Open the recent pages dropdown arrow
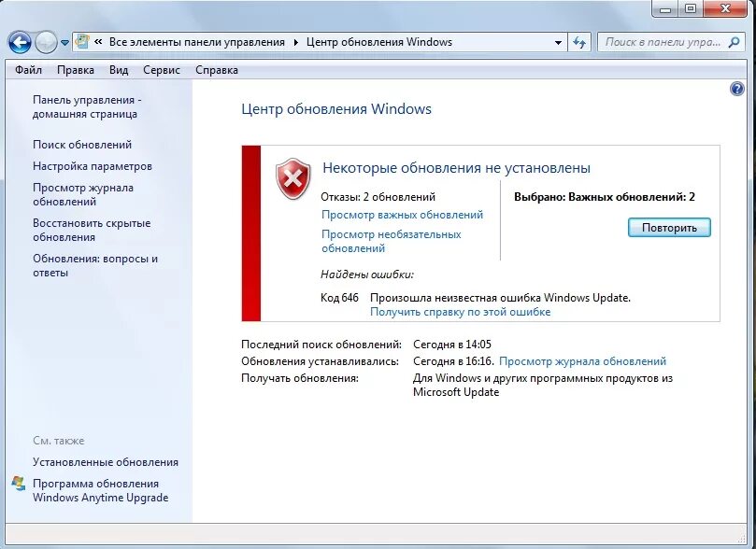756x549 pixels. click(x=64, y=43)
